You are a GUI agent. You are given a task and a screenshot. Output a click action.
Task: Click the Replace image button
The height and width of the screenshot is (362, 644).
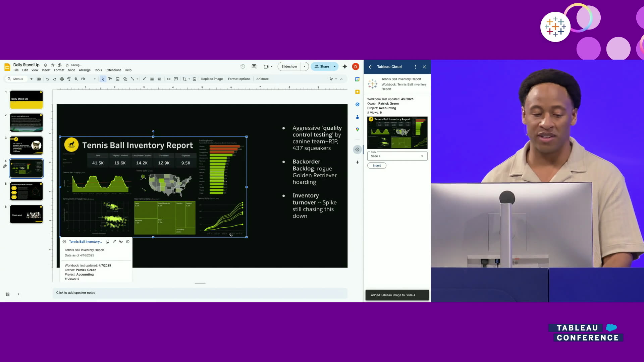pos(212,79)
